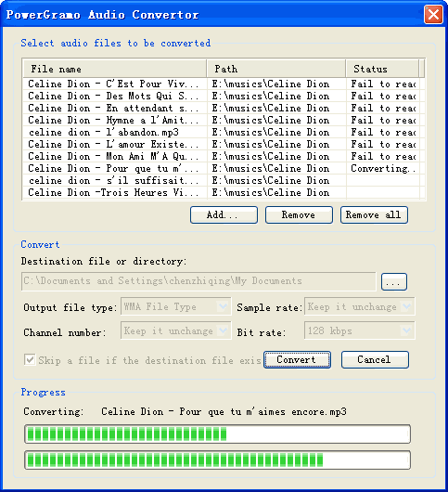Click the destination directory text field
This screenshot has height=492, width=448.
(x=198, y=281)
